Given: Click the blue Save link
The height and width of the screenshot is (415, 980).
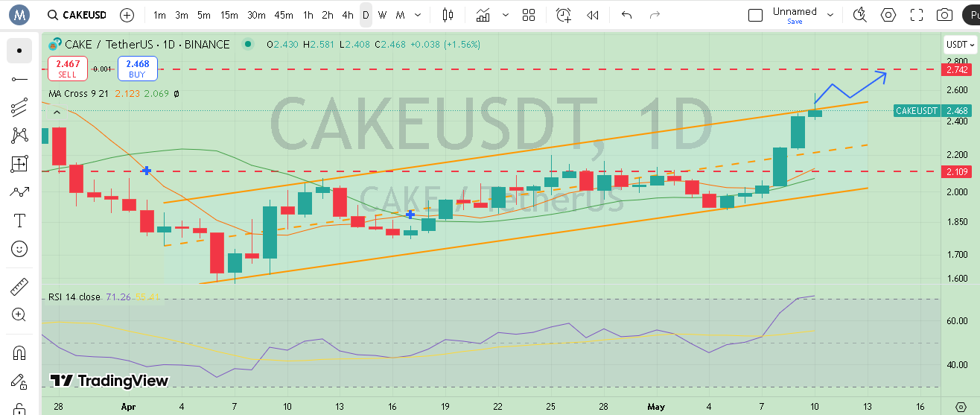Looking at the screenshot, I should pyautogui.click(x=795, y=22).
